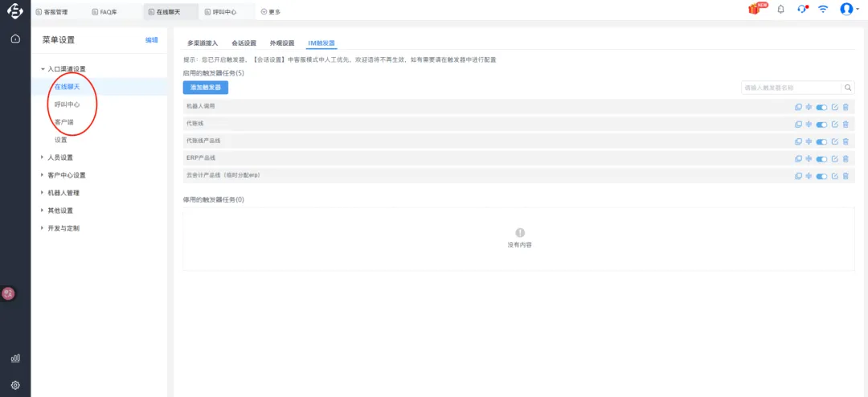868x397 pixels.
Task: Click the home icon in left sidebar
Action: (15, 39)
